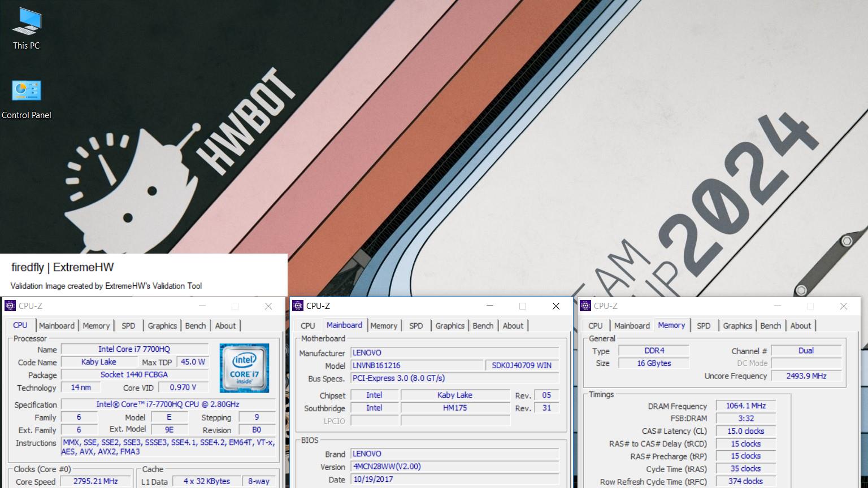The width and height of the screenshot is (868, 488).
Task: Click the Cycle Time (tRAS) 35 clocks value
Action: click(746, 469)
